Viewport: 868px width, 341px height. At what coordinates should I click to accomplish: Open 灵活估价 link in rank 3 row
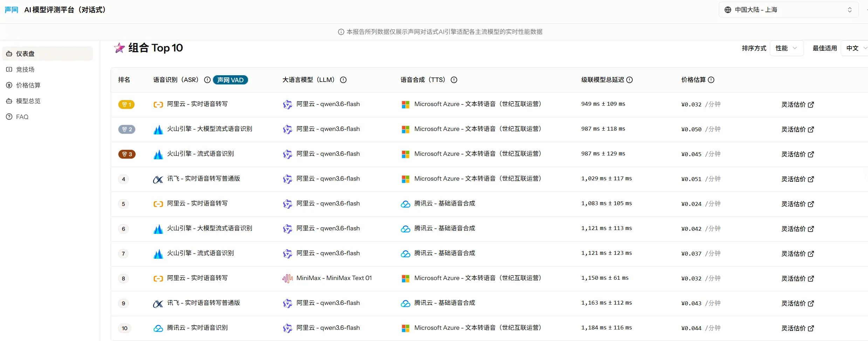[798, 154]
